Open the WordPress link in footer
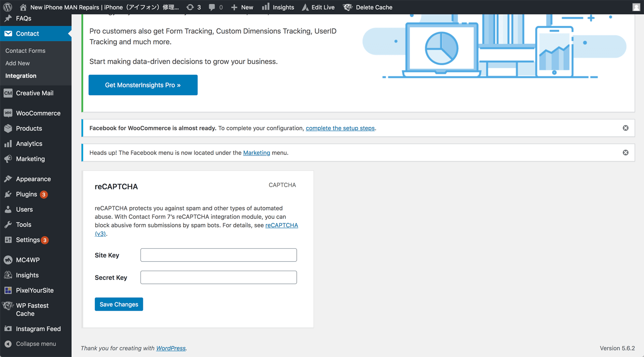The image size is (644, 357). 171,348
